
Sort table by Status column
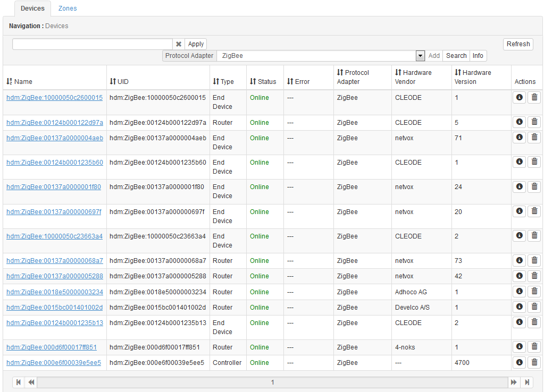[263, 81]
